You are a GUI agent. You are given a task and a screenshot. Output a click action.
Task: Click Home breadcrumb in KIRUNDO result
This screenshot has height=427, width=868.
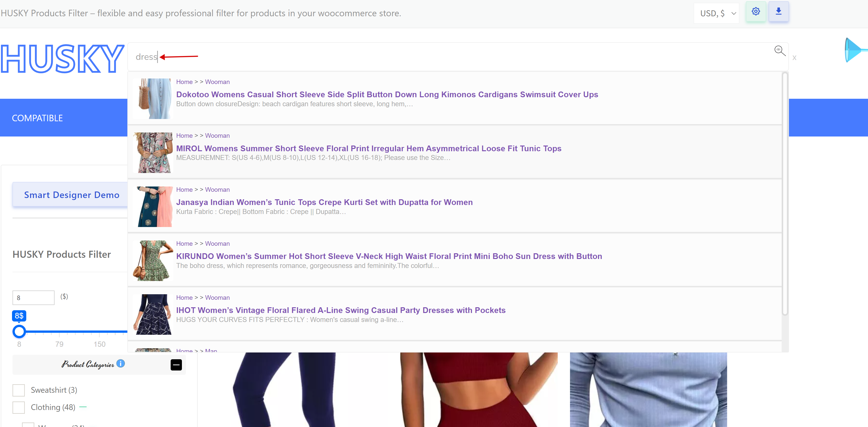pos(184,243)
